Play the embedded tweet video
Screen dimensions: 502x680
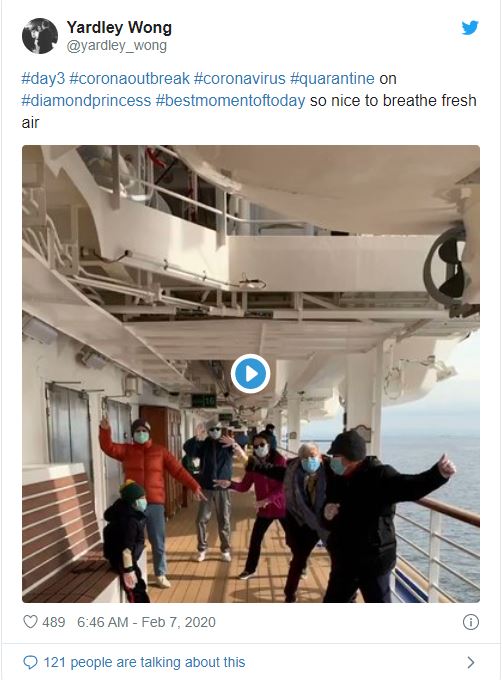click(x=251, y=374)
